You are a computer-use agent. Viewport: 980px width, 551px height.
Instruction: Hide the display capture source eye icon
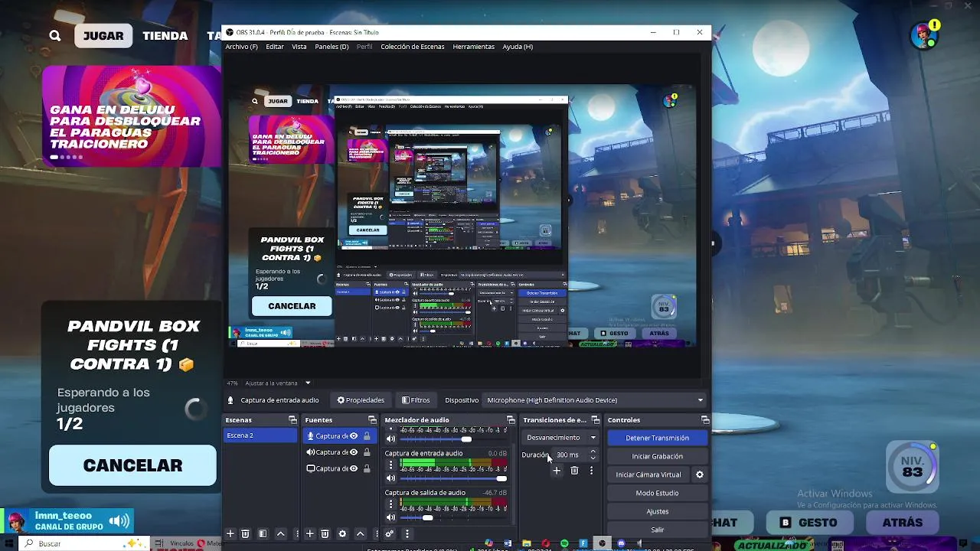pos(354,468)
